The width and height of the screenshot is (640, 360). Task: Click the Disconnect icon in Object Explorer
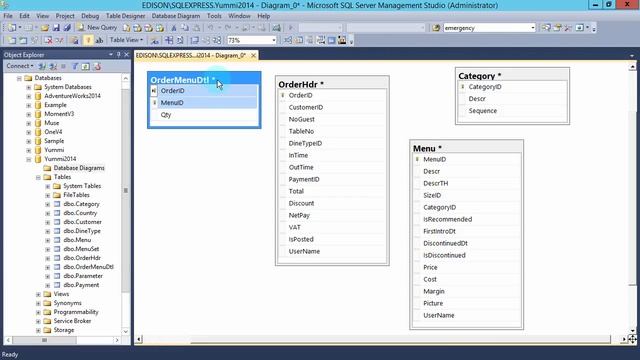point(53,66)
